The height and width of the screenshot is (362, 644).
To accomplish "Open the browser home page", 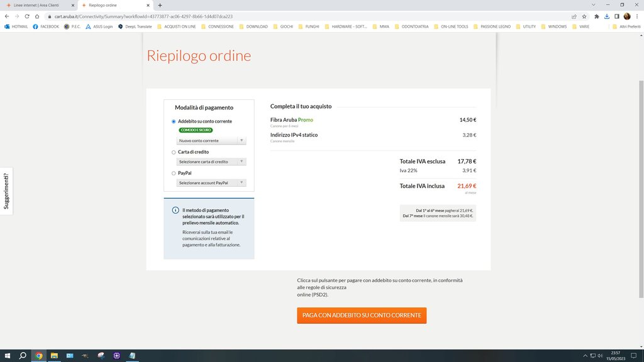I will point(37,16).
